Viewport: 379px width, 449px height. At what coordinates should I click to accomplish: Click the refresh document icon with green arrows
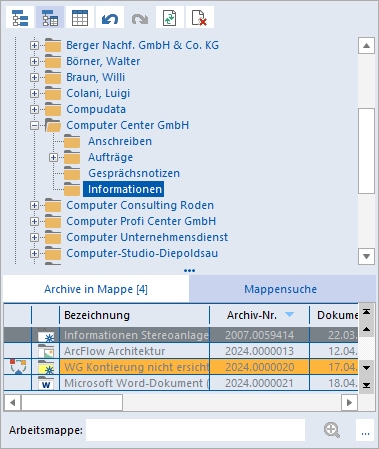170,18
